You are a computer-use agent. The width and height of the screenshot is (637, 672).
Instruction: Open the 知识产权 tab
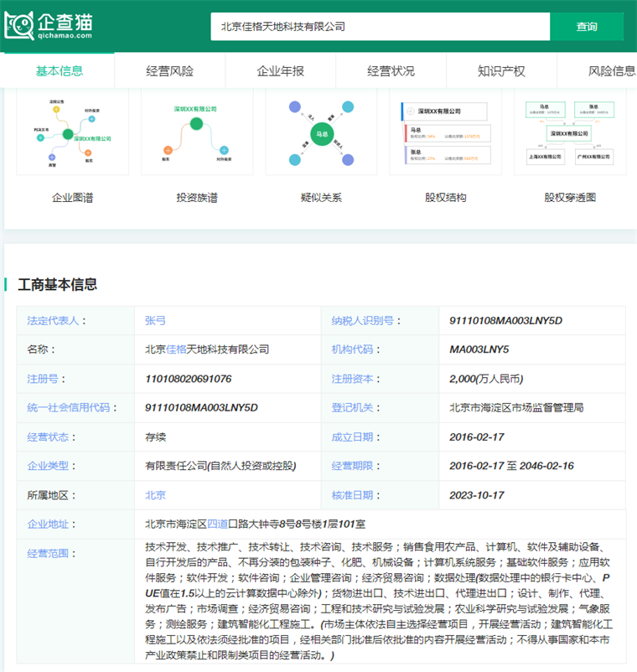pyautogui.click(x=501, y=70)
